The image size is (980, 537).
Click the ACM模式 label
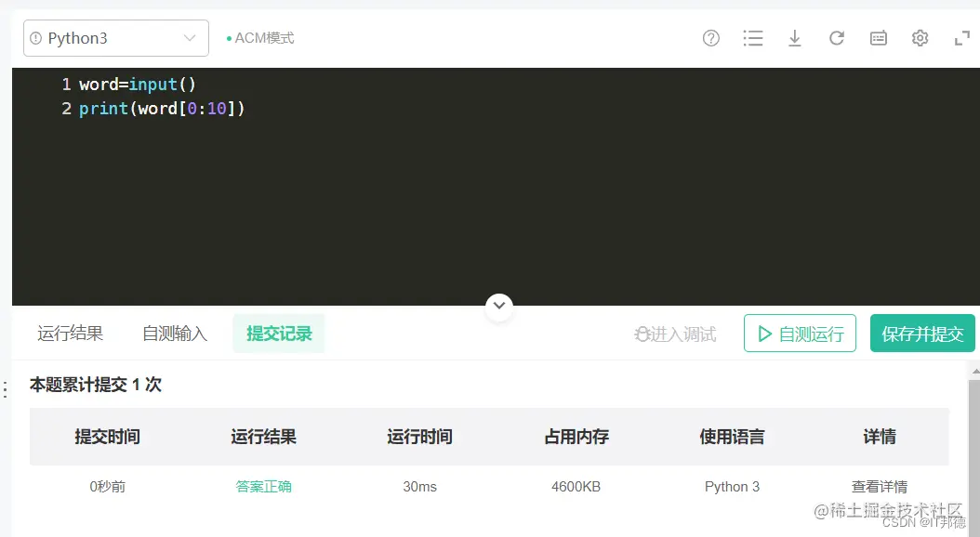[260, 38]
